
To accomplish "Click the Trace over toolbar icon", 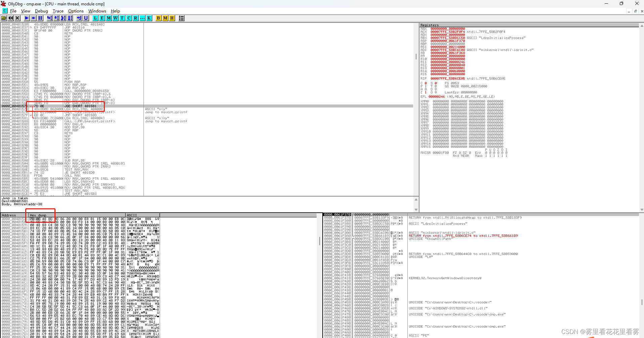I will [x=70, y=18].
